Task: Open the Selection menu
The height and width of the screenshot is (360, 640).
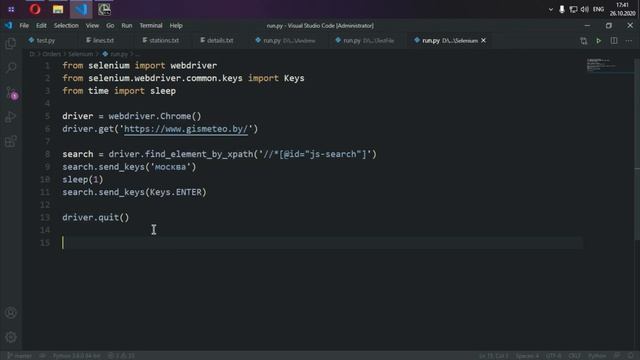Action: click(x=66, y=25)
